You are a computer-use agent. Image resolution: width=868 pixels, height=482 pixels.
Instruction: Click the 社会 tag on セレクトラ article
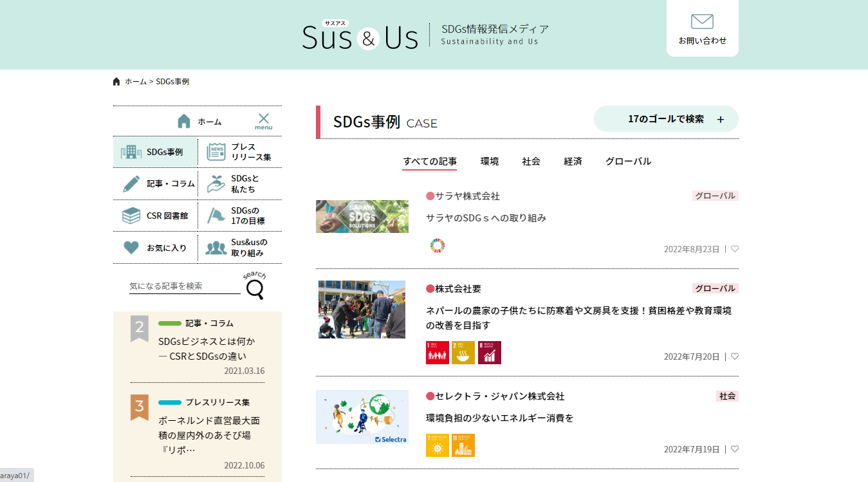tap(727, 396)
